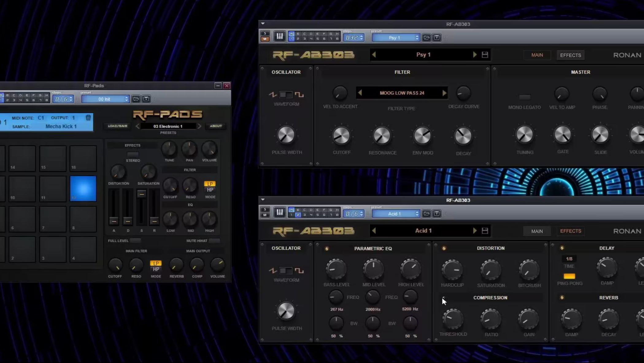Screen dimensions: 644x363
Task: Open keyboard icon in bottom RF-AB303 toolbar
Action: pyautogui.click(x=280, y=212)
